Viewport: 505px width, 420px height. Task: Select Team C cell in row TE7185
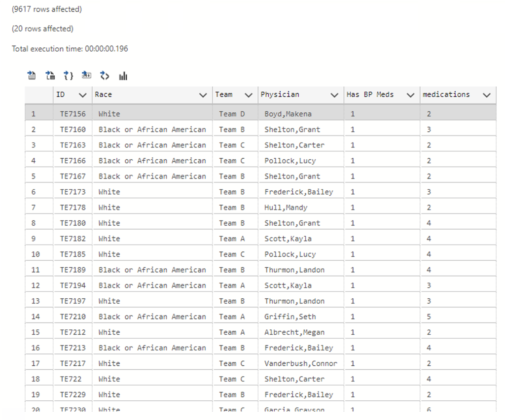click(x=235, y=254)
